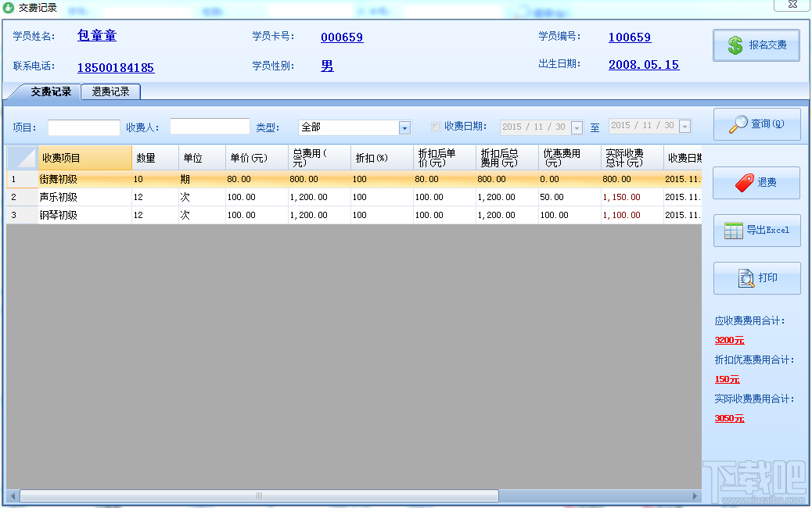Select row 街舞初级

click(x=354, y=180)
